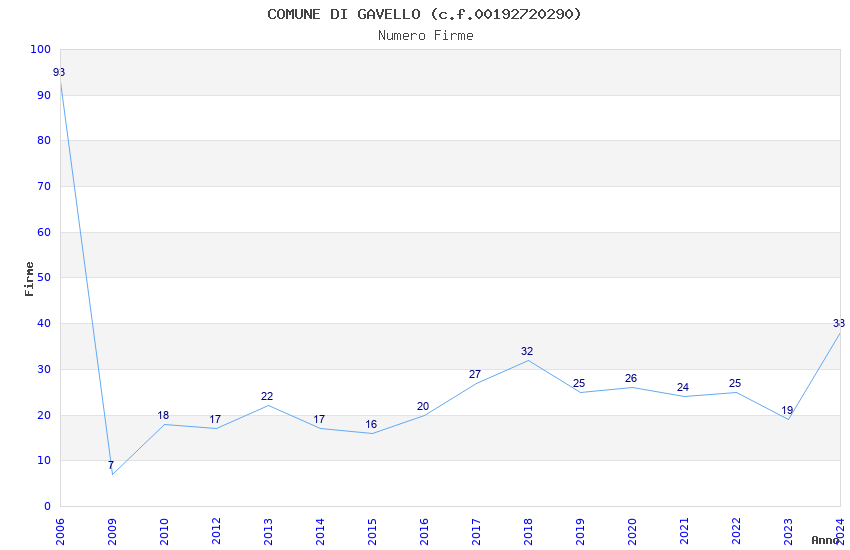Click x-axis year label 2010

[x=164, y=532]
